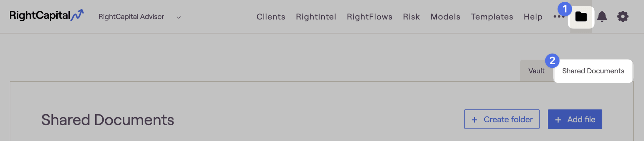The image size is (644, 141).
Task: Open notifications bell icon
Action: [x=602, y=16]
